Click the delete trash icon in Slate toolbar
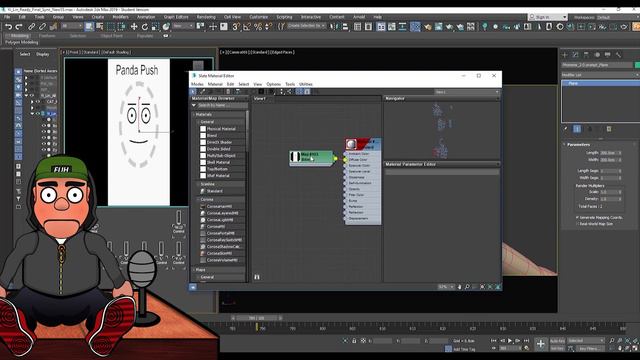This screenshot has width=640, height=360. tap(228, 92)
